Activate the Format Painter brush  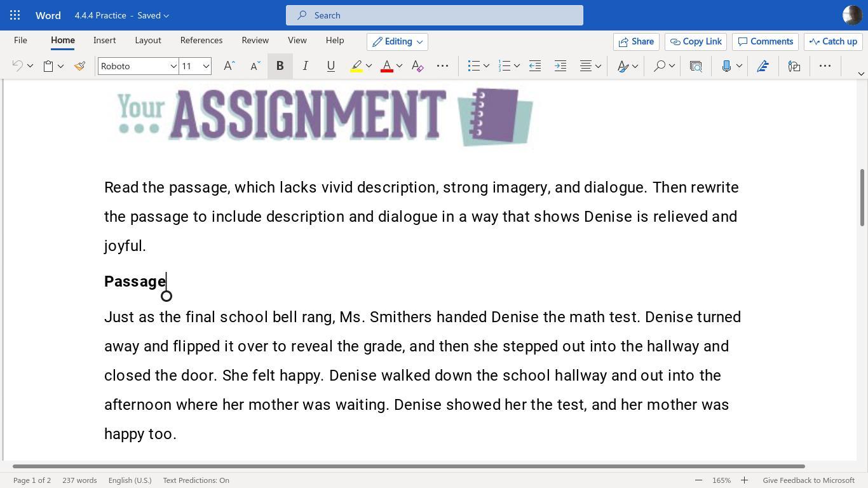coord(79,66)
